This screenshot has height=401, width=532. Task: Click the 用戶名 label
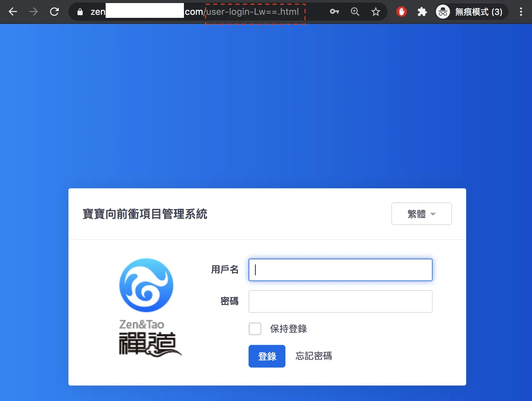[225, 270]
